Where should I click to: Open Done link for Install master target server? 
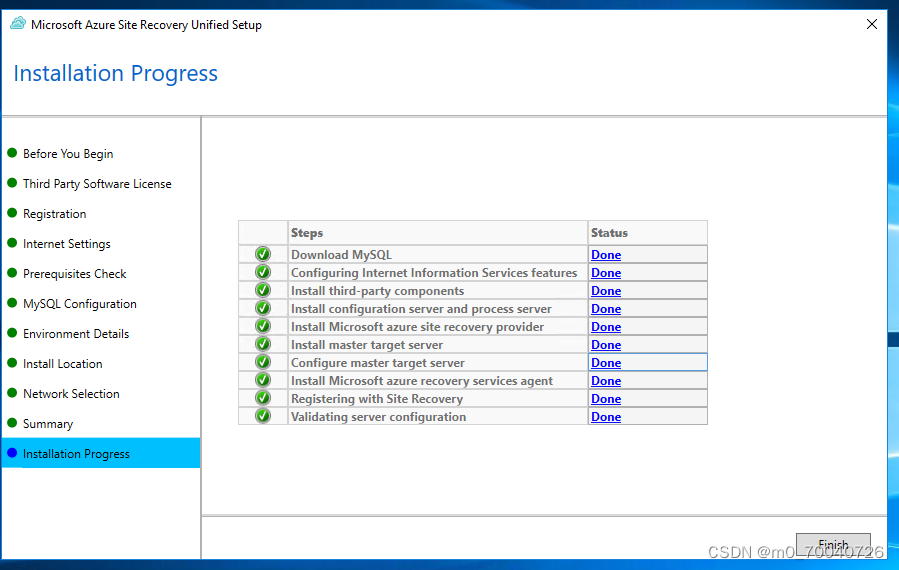(x=606, y=345)
